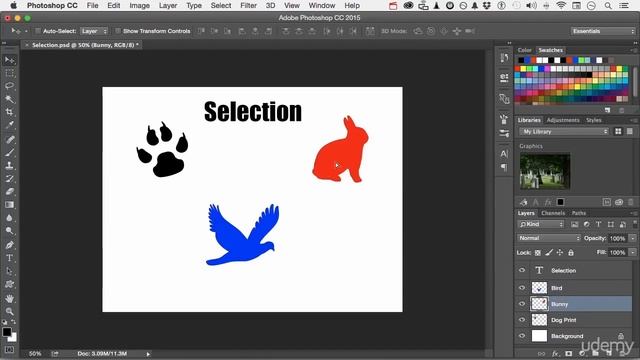
Task: Select the Bunny layer name
Action: (560, 304)
